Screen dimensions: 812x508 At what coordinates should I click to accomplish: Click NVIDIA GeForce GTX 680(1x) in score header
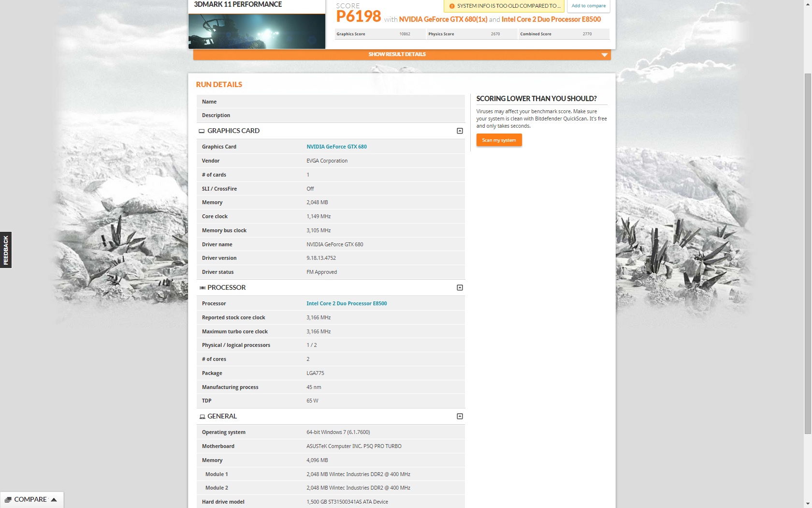click(443, 19)
